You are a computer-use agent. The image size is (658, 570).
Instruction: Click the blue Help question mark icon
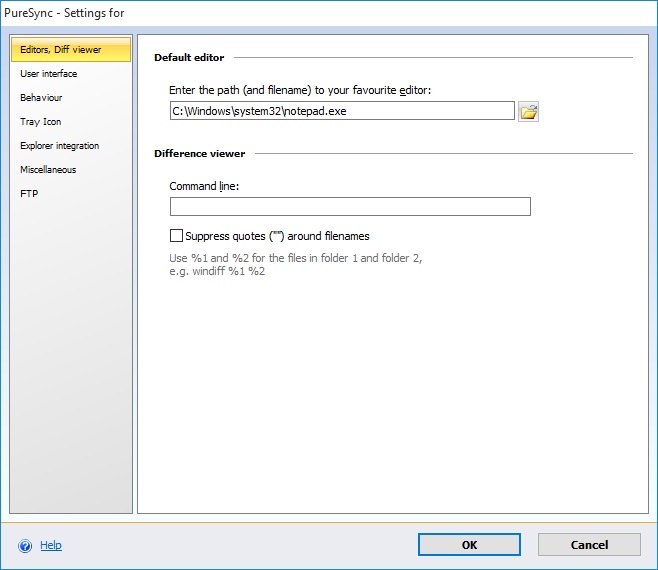point(25,546)
